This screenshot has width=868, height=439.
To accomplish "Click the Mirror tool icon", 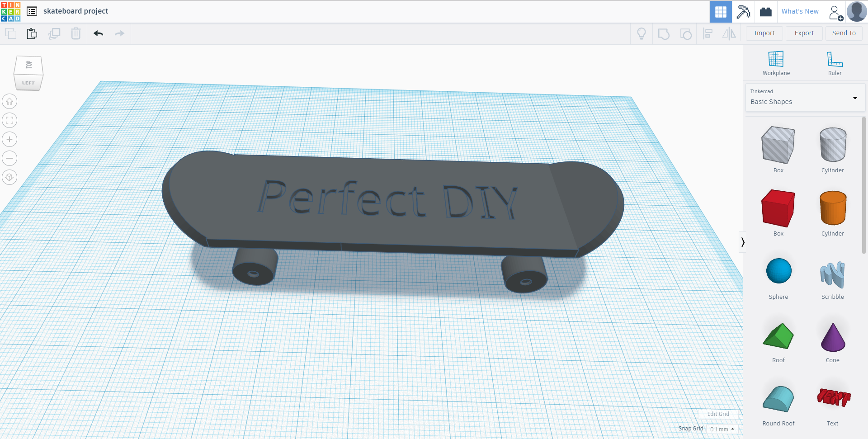I will pyautogui.click(x=729, y=33).
